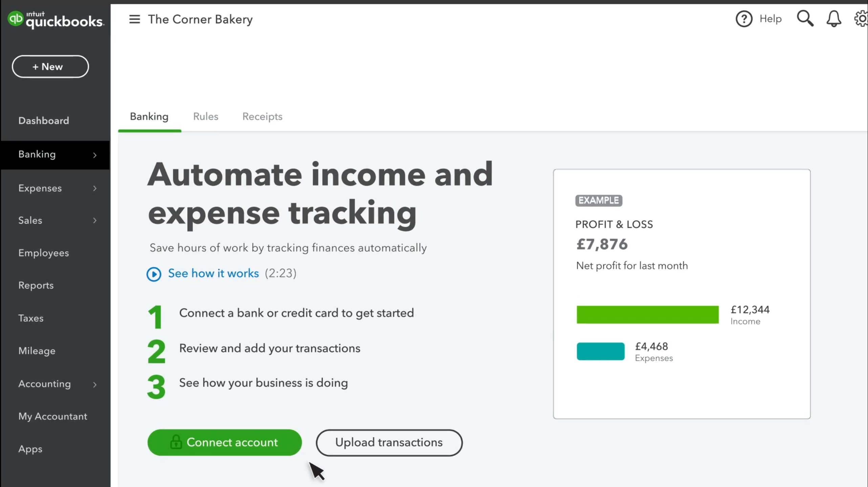Click the play icon for See how it works
868x487 pixels.
(154, 274)
